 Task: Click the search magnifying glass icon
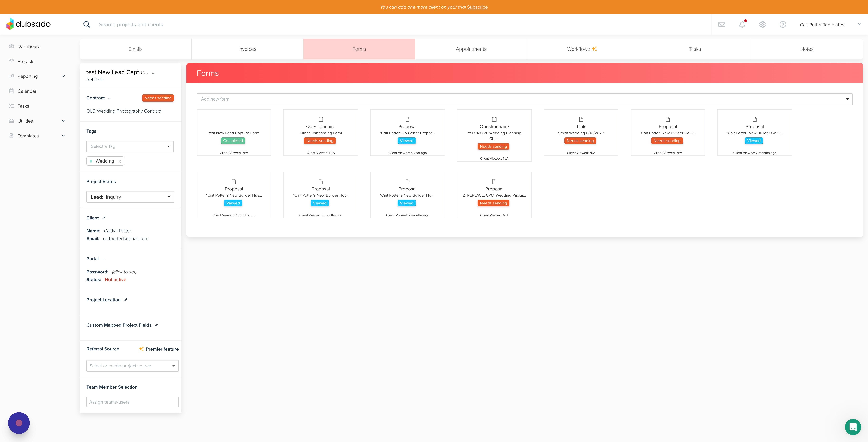coord(87,25)
